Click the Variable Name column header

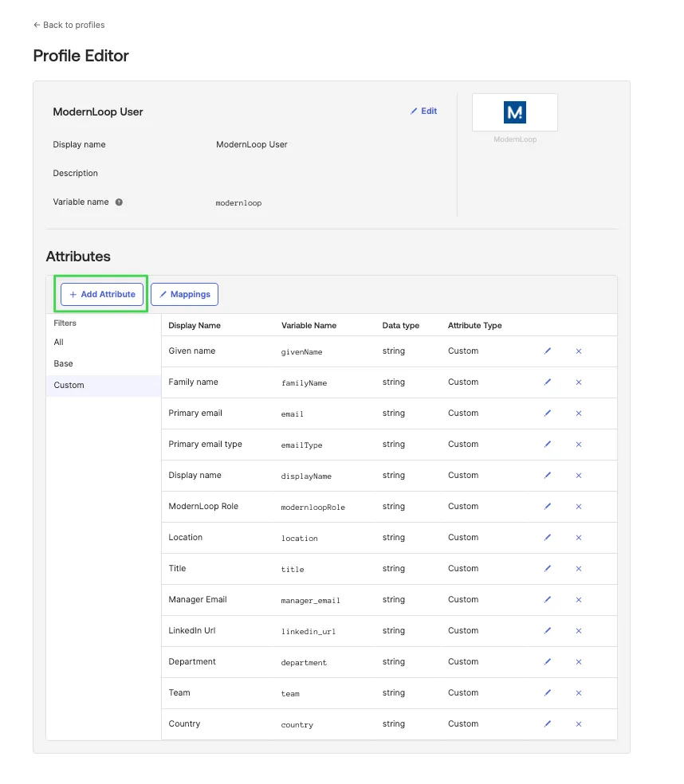click(x=309, y=326)
